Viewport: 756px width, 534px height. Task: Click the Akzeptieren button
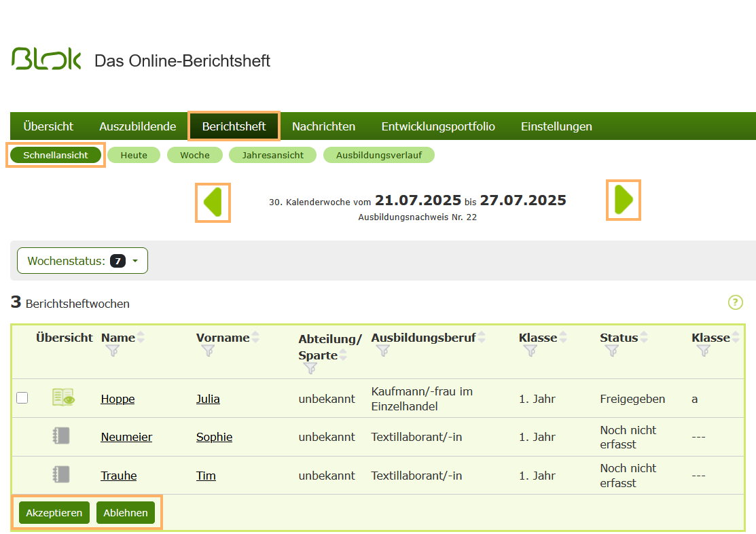[54, 512]
